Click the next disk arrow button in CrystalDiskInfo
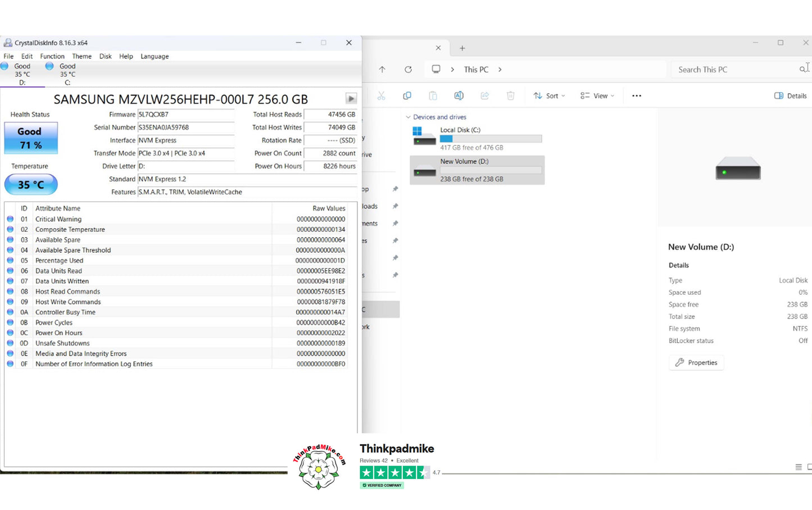 (351, 99)
